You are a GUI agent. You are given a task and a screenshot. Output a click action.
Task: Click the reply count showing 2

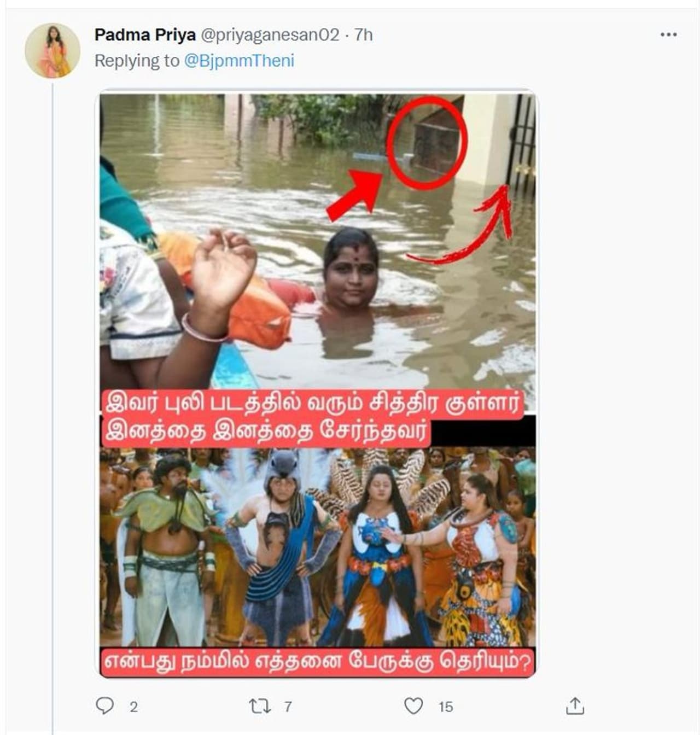133,707
